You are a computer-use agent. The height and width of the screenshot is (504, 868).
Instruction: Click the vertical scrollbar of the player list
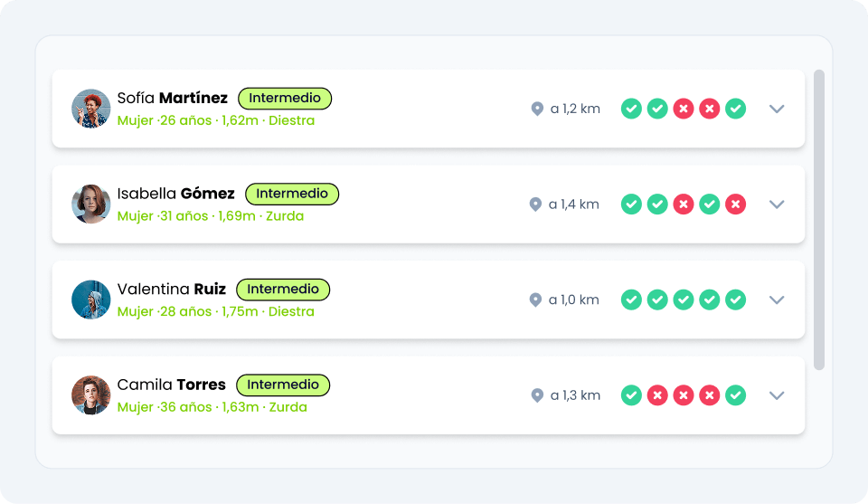819,219
